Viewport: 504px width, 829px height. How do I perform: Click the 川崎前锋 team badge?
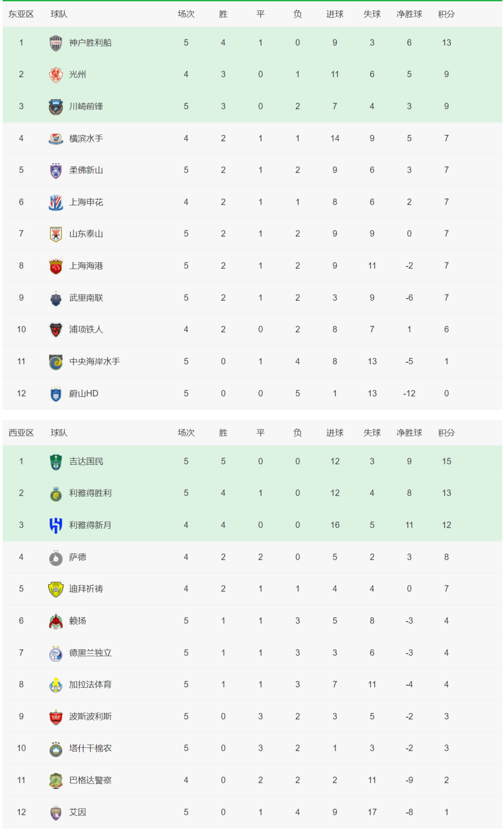(56, 107)
